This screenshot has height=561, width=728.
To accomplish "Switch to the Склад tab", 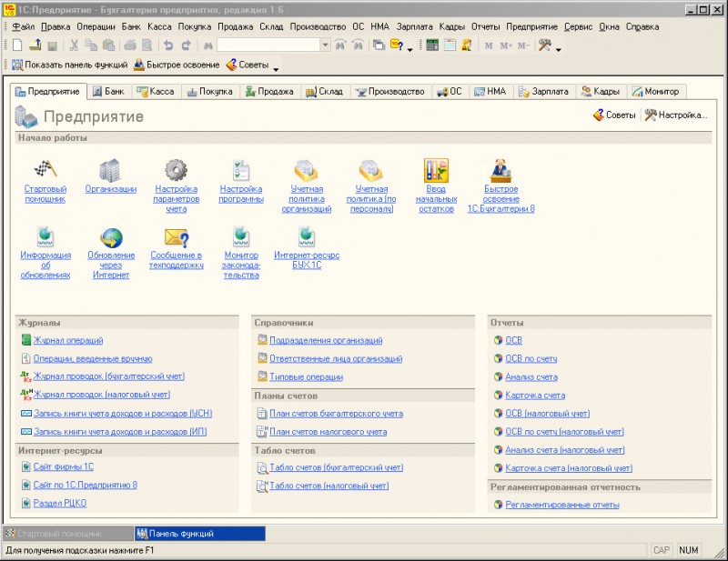I will 325,92.
